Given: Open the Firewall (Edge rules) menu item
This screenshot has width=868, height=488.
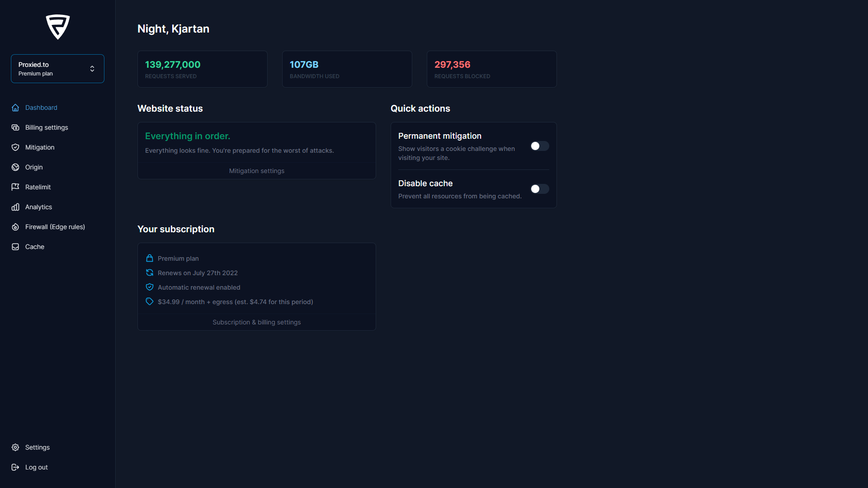Looking at the screenshot, I should (55, 227).
